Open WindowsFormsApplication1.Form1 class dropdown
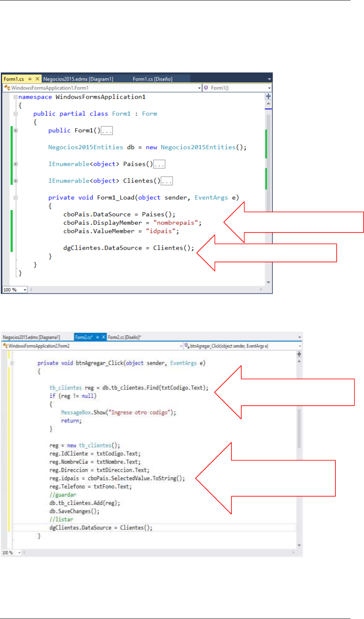 click(x=200, y=88)
